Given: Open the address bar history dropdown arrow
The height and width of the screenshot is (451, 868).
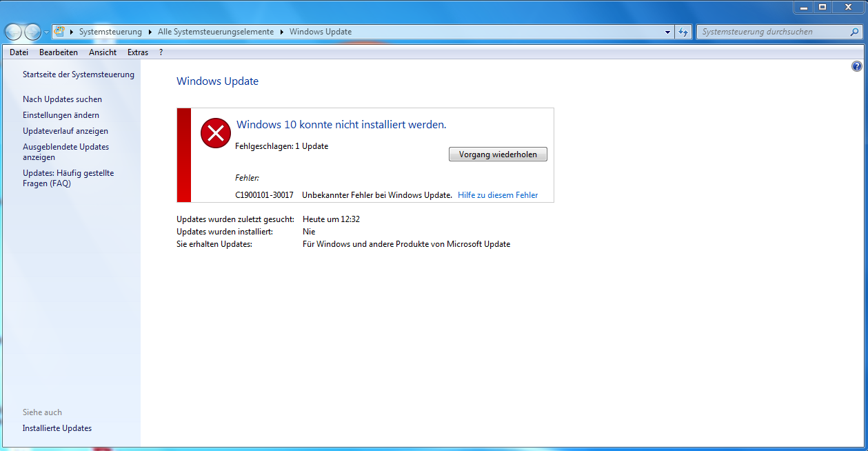Looking at the screenshot, I should 667,32.
